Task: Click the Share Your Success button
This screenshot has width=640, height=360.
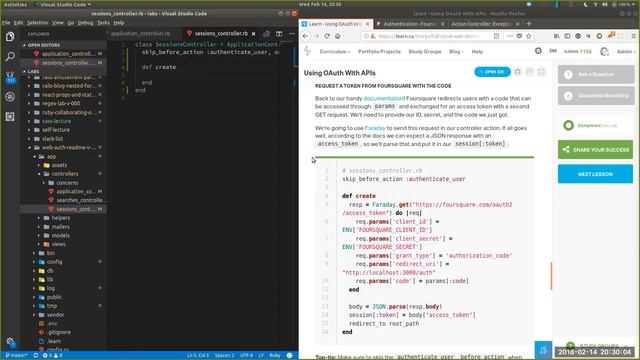Action: 595,150
